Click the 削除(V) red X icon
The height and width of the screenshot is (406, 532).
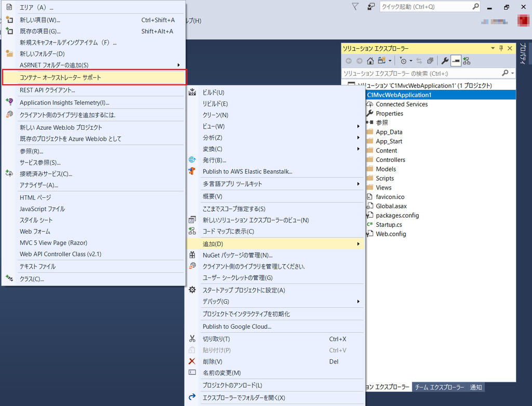192,361
